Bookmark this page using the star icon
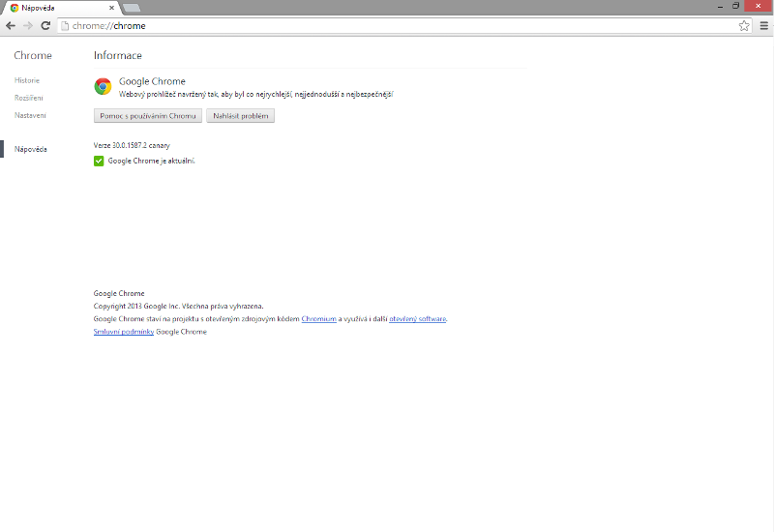 (744, 26)
